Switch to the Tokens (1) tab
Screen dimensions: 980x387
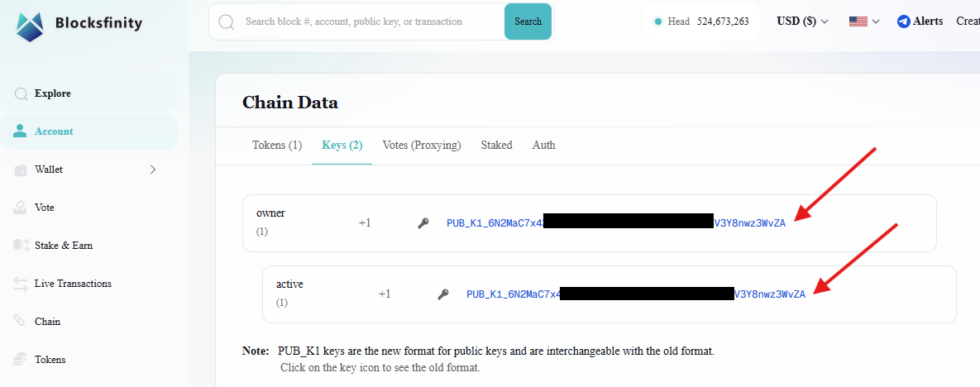coord(277,145)
